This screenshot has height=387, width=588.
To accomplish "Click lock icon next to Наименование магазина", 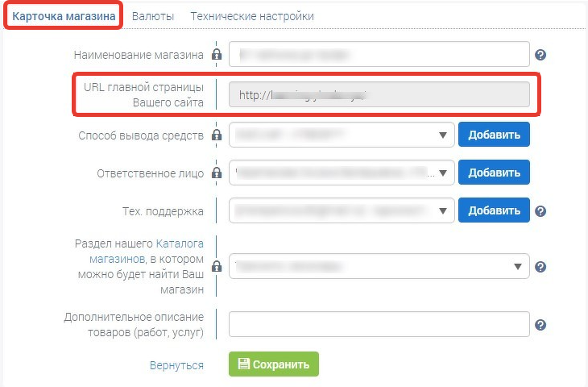I will point(217,54).
